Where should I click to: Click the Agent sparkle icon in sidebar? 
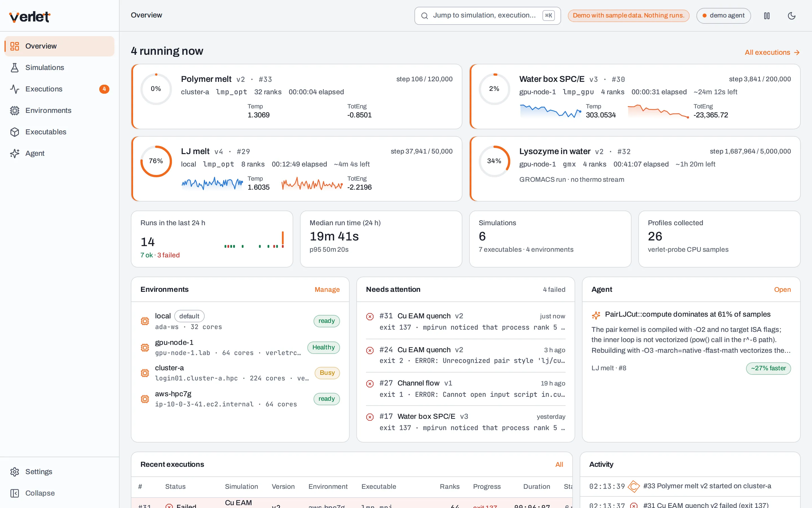(14, 154)
